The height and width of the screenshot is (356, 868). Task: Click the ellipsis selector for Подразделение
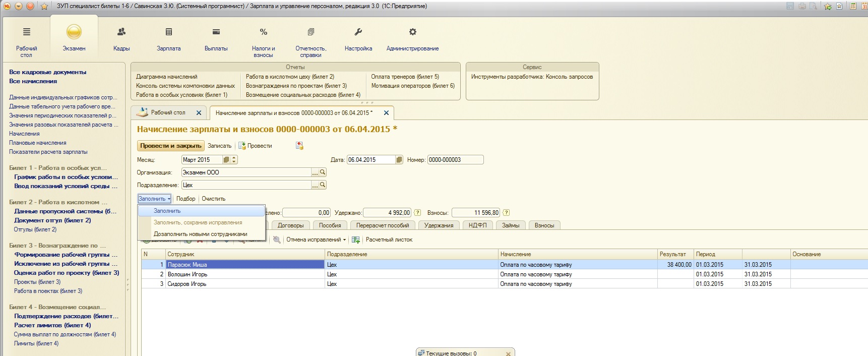315,185
